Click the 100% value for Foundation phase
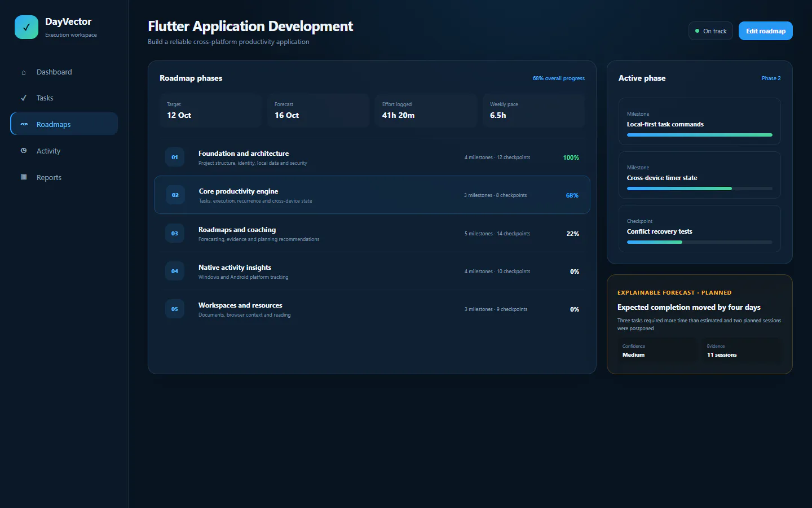 point(571,157)
